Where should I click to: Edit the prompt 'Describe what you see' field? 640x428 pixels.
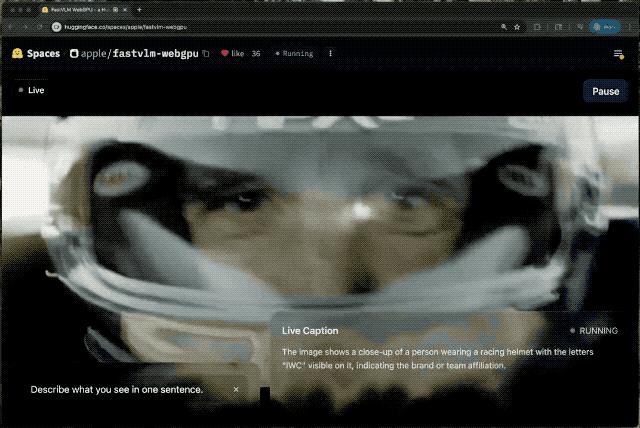pyautogui.click(x=116, y=390)
